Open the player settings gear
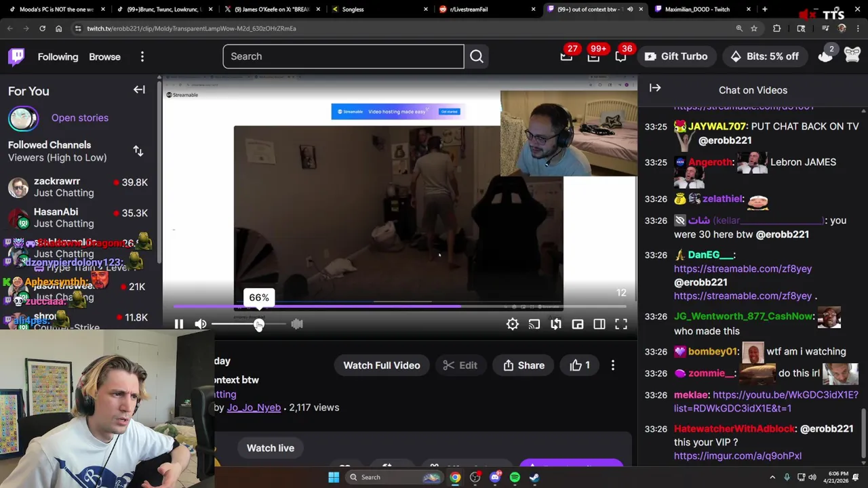Screen dimensions: 868x488 click(x=513, y=325)
